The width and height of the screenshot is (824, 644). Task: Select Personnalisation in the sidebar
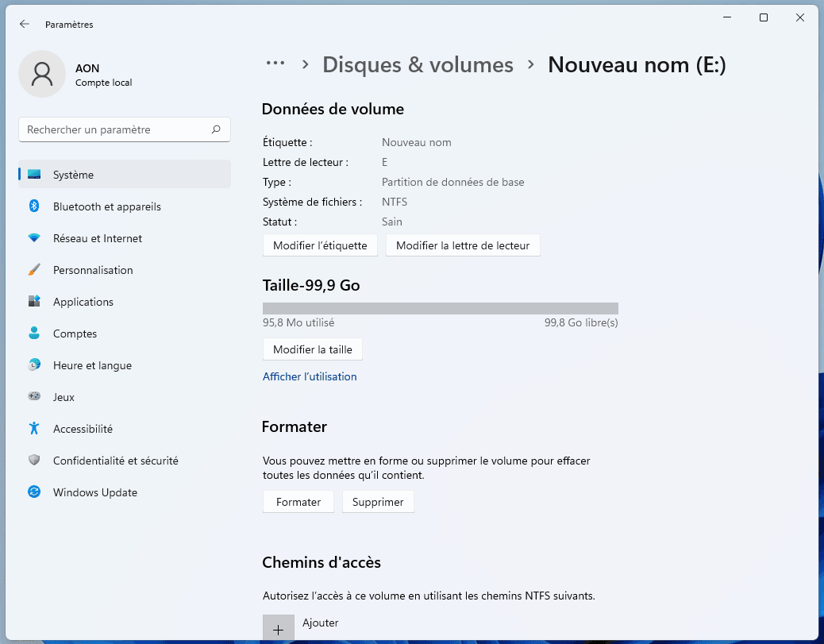coord(125,270)
